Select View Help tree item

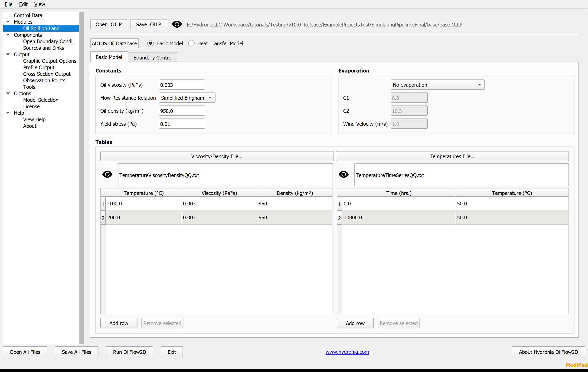[34, 120]
